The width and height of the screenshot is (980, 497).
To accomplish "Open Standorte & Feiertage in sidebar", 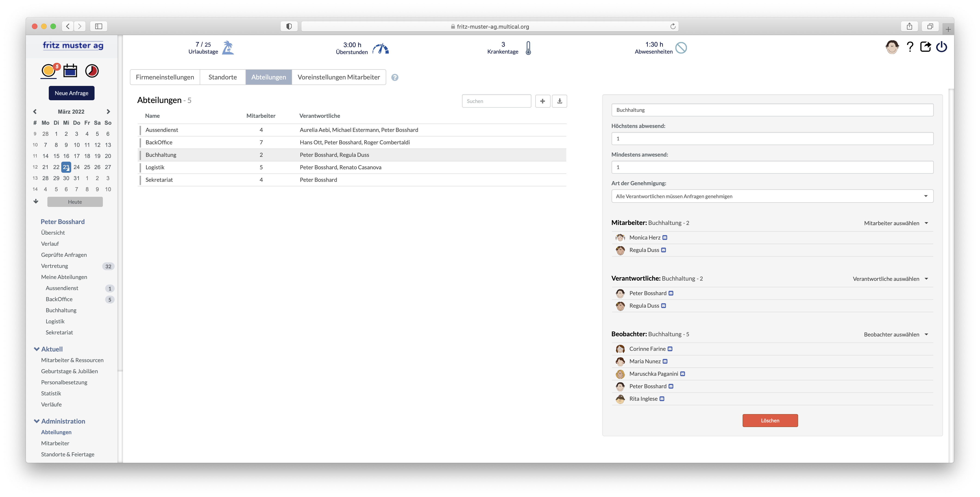I will [68, 455].
